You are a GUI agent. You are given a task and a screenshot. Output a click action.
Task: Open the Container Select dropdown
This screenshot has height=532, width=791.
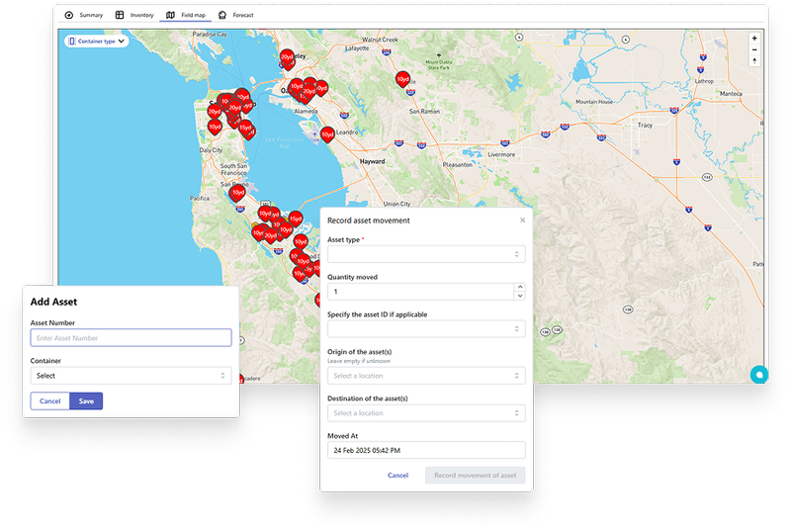[x=131, y=376]
